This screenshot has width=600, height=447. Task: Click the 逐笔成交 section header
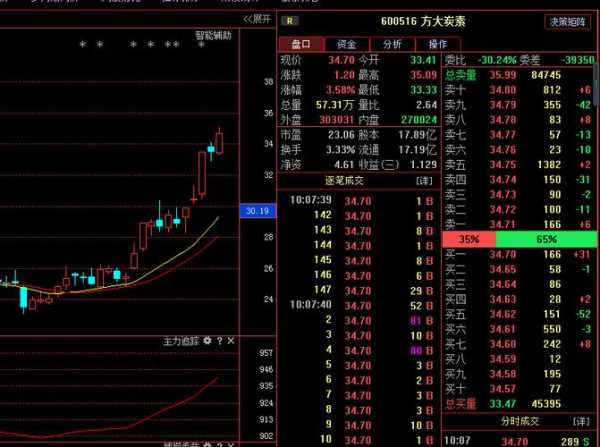click(x=344, y=180)
